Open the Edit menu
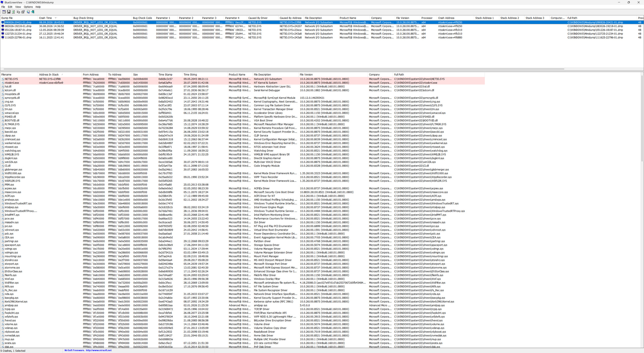The image size is (644, 353). 10,7
